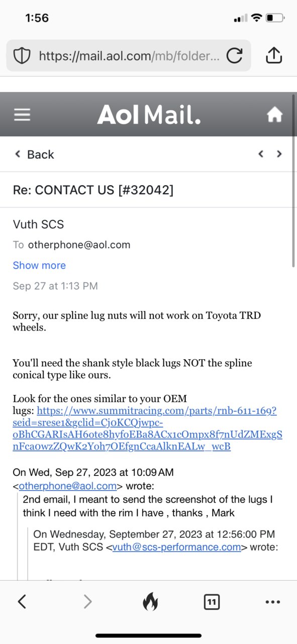
Task: Navigate back with browser back arrow
Action: (22, 601)
